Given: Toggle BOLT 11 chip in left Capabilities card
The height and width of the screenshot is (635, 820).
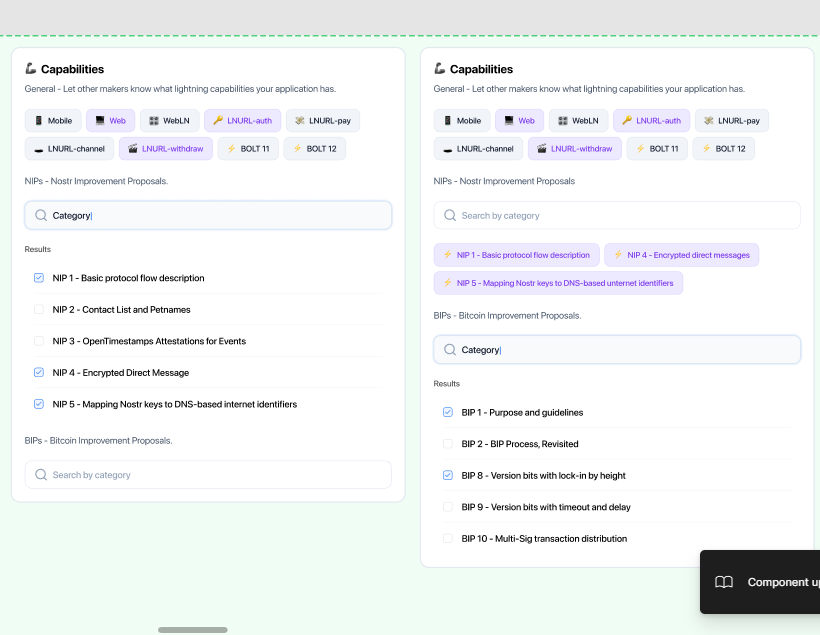Looking at the screenshot, I should click(248, 149).
